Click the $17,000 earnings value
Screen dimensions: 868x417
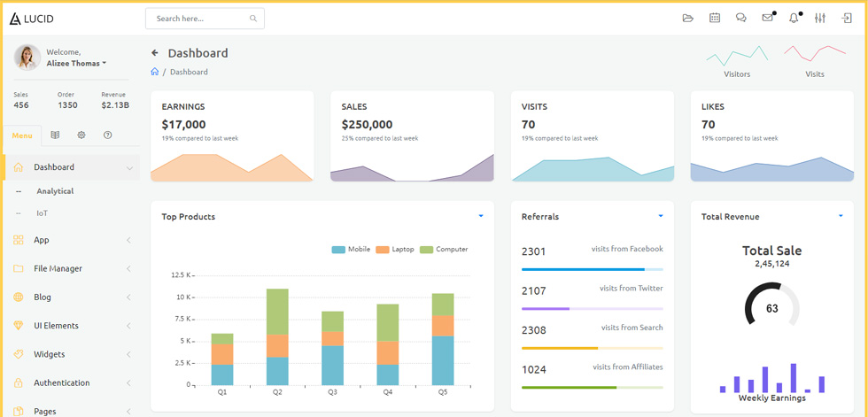pos(184,125)
